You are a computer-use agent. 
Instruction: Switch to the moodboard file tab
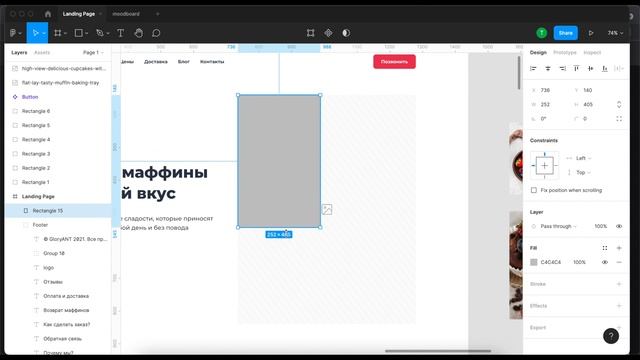(126, 14)
